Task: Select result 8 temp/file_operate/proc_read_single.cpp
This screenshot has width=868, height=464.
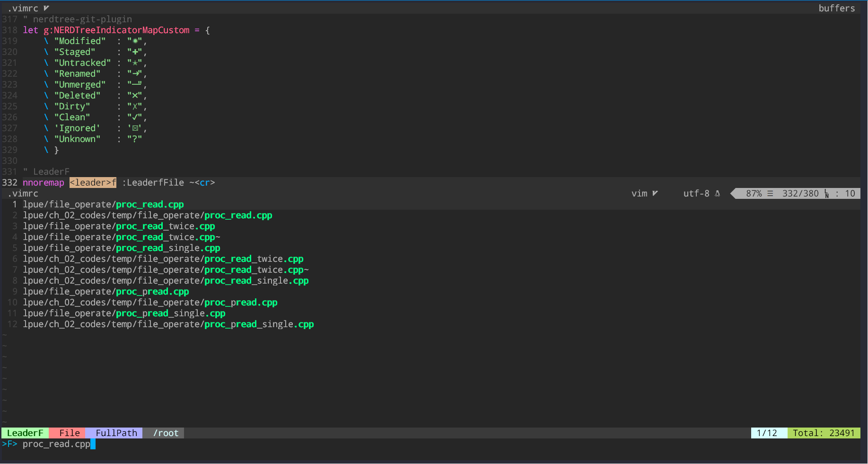Action: coord(166,280)
